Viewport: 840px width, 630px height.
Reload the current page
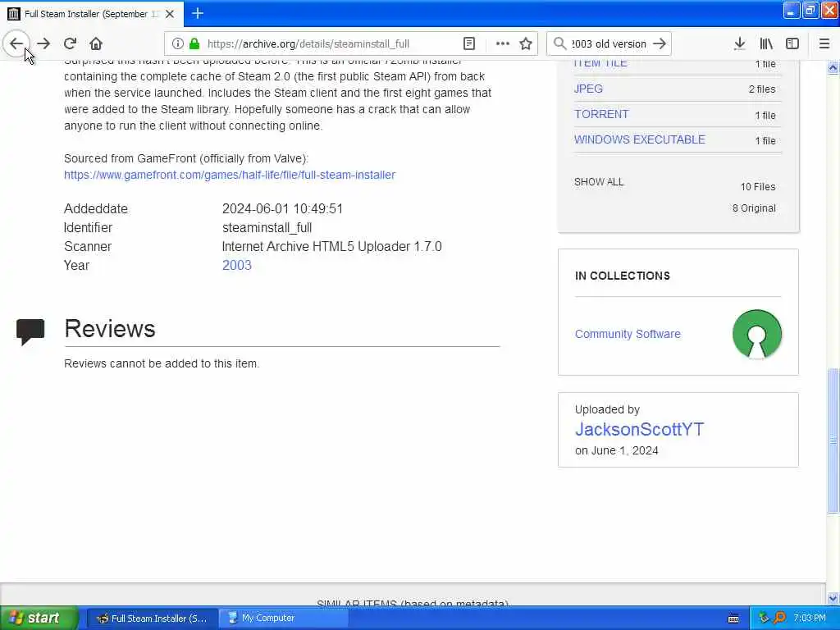click(x=70, y=43)
